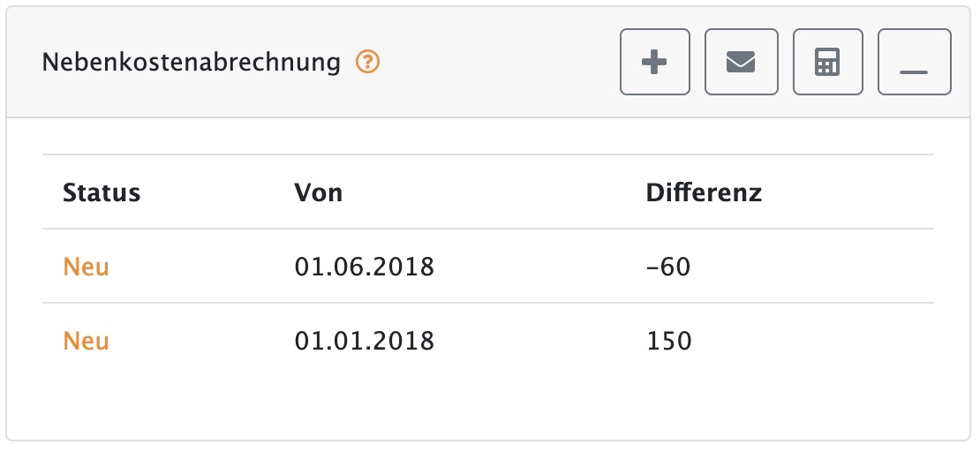Click the 150 Differenz value

click(x=668, y=341)
